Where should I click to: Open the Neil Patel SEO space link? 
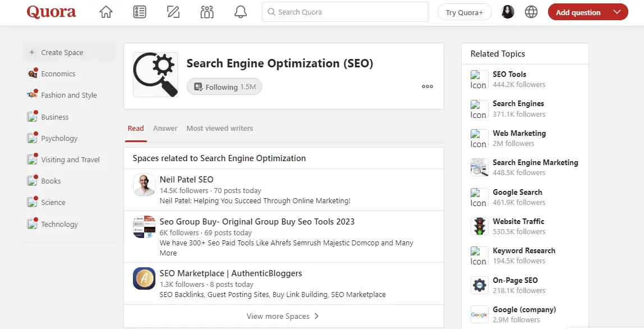(186, 179)
